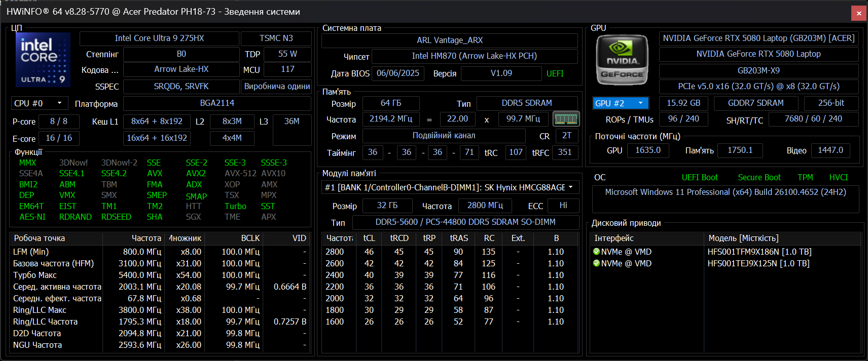Click the NVIDIA GeForce logo

(x=623, y=60)
